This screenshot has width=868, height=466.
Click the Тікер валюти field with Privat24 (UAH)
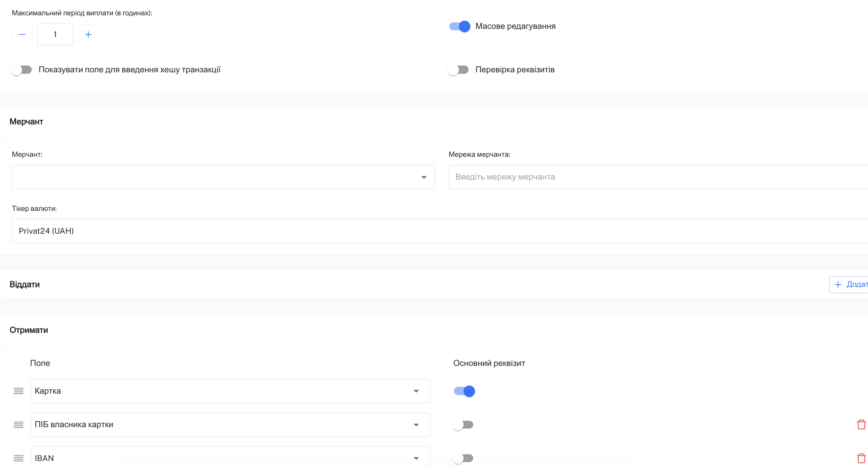[440, 231]
